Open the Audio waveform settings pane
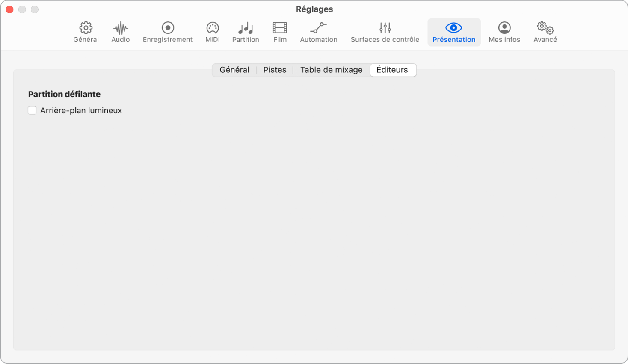The width and height of the screenshot is (628, 364). coord(121,28)
